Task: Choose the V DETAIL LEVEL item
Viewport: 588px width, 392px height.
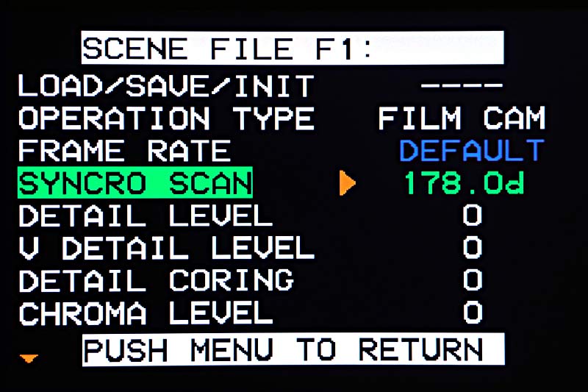Action: click(166, 249)
